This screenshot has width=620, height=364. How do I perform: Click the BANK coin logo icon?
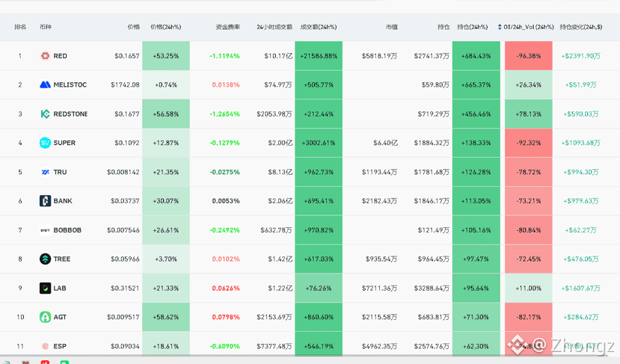click(45, 201)
